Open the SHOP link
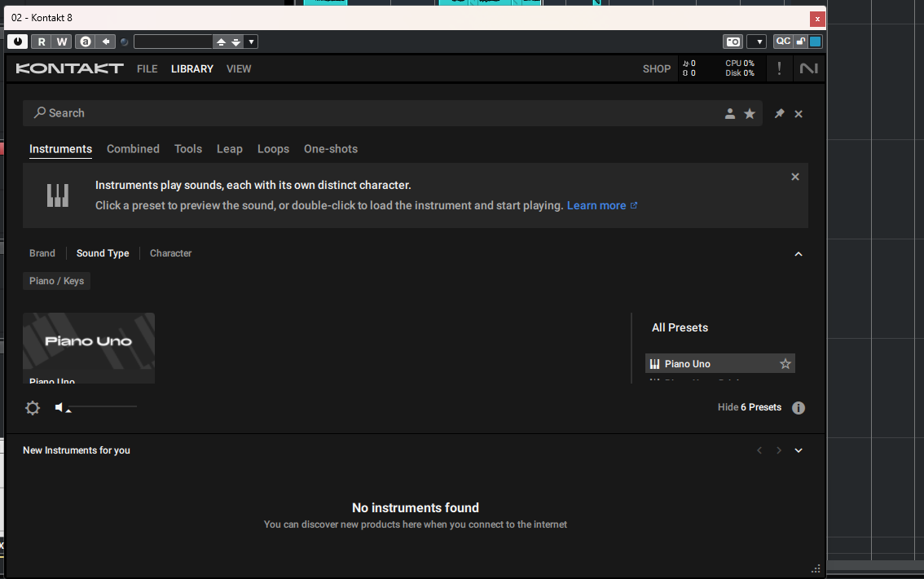 (657, 69)
